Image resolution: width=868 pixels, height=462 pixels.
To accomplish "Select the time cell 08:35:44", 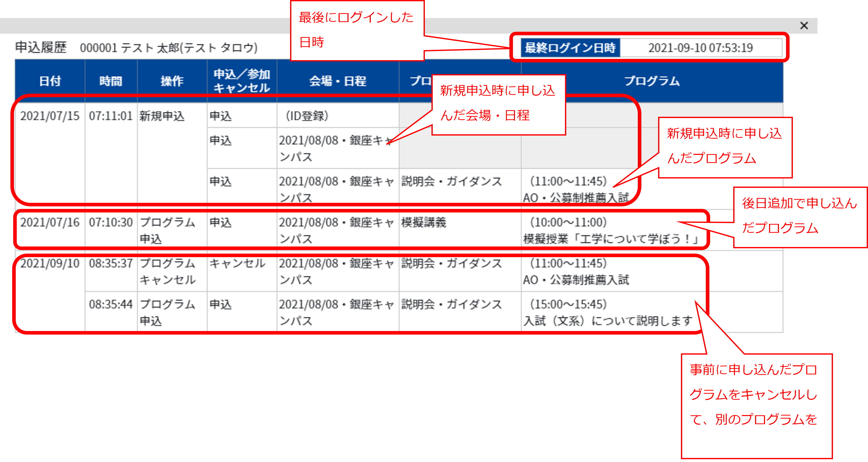I will pyautogui.click(x=111, y=312).
